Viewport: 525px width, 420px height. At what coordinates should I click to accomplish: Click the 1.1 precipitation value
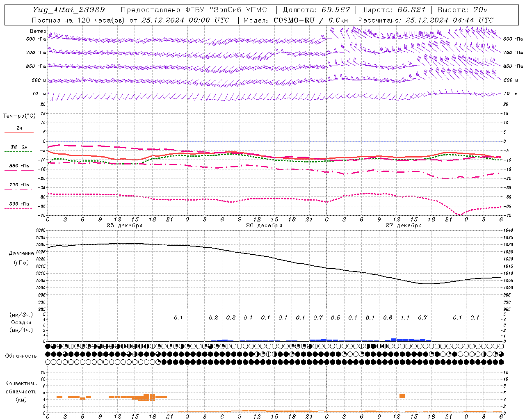405,317
